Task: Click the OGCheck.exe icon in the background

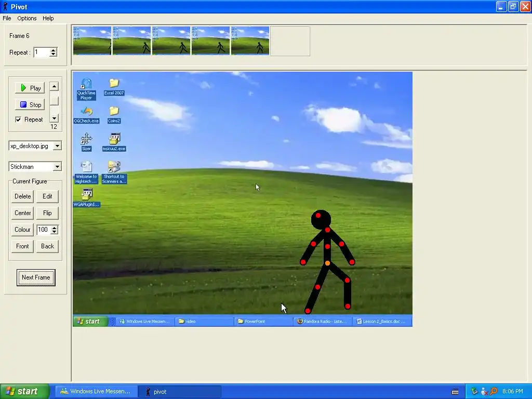Action: point(86,115)
